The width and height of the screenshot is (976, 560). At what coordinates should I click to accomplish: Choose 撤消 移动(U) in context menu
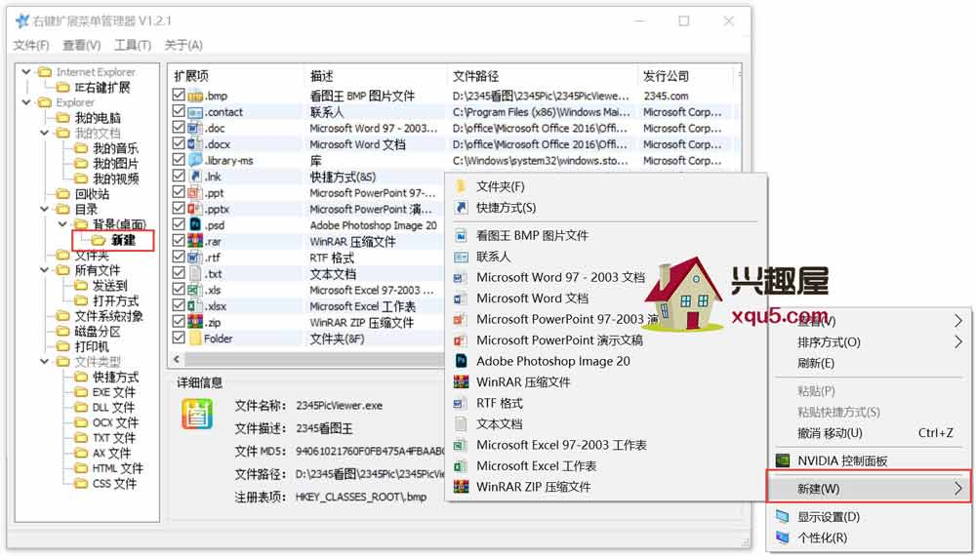pos(830,433)
